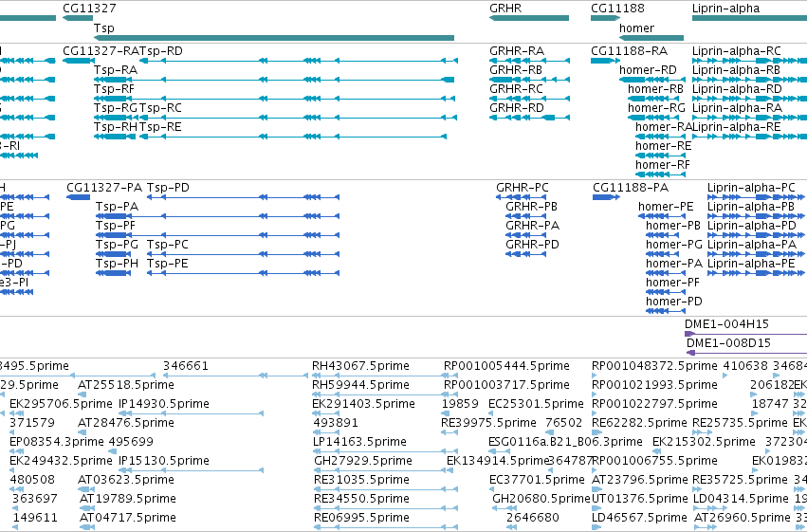Select transcript Tsp-RG
807x532 pixels.
point(116,108)
